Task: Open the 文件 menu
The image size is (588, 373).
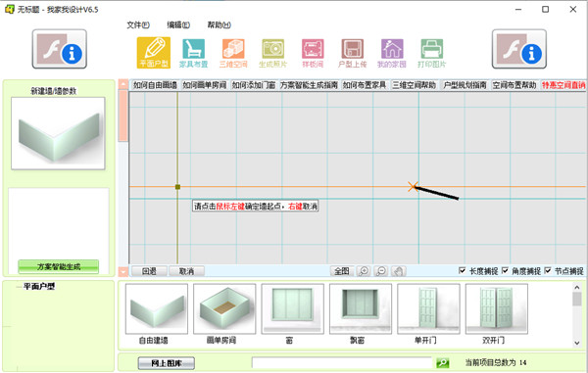Action: pyautogui.click(x=138, y=25)
